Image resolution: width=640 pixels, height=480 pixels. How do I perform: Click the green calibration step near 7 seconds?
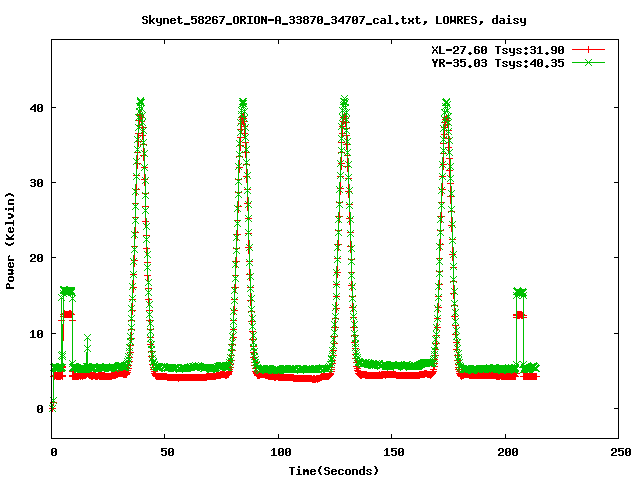pyautogui.click(x=67, y=291)
